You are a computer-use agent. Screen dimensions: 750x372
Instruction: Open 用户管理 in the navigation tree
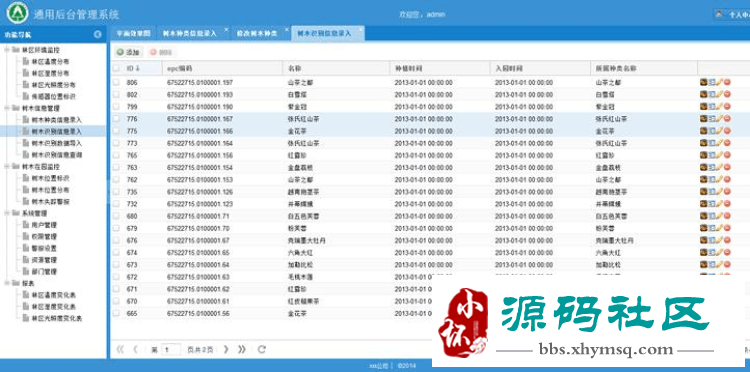(44, 225)
